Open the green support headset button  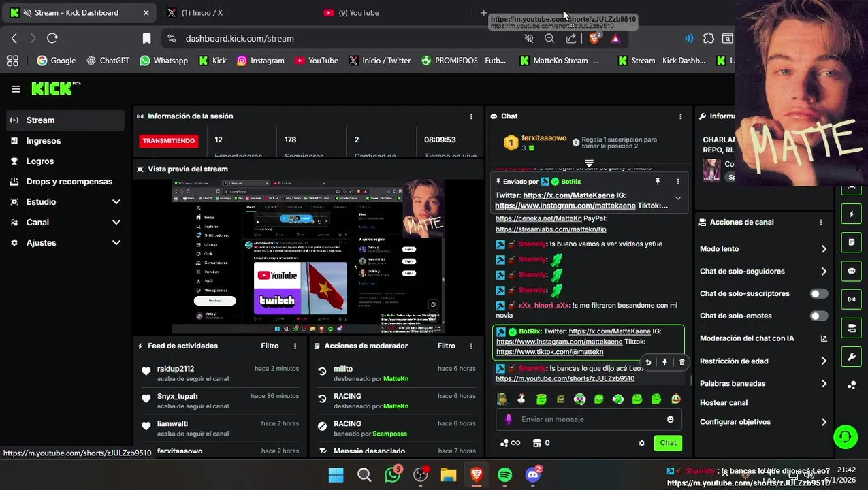846,437
